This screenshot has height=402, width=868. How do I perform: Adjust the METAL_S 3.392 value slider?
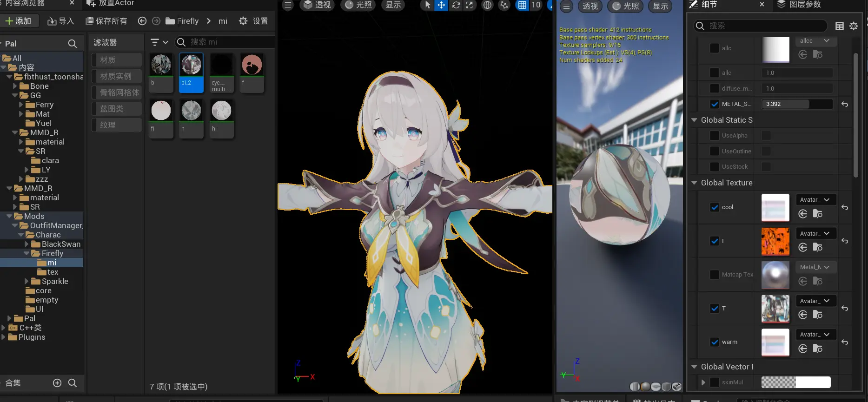click(x=797, y=104)
